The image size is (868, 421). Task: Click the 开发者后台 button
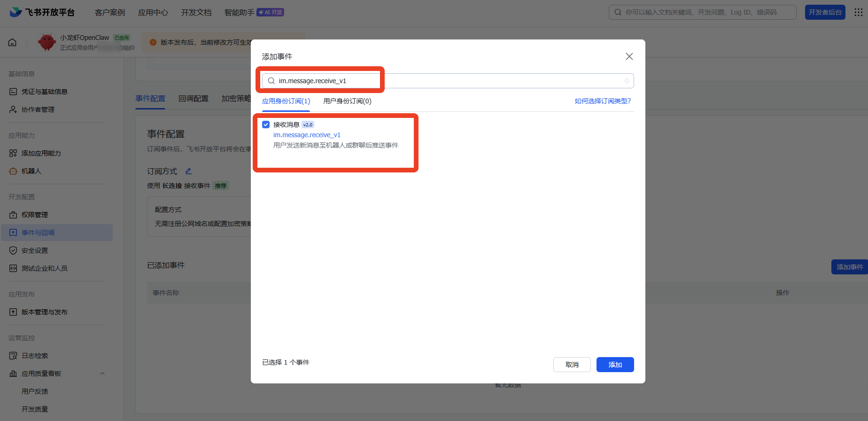coord(825,12)
